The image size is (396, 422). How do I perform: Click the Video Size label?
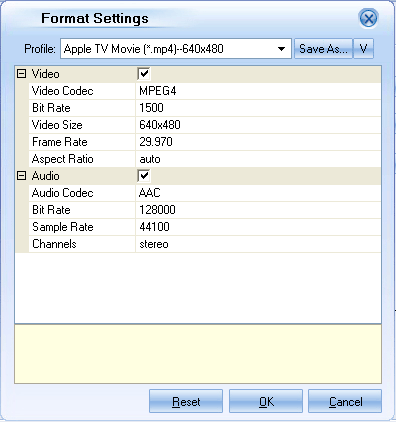tap(57, 125)
